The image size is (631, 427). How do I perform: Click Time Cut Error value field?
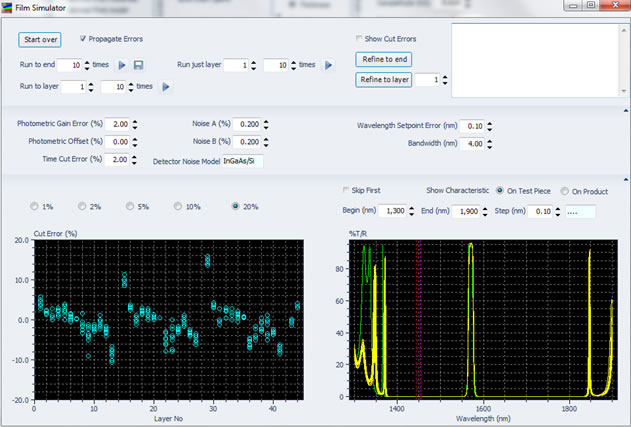[117, 160]
